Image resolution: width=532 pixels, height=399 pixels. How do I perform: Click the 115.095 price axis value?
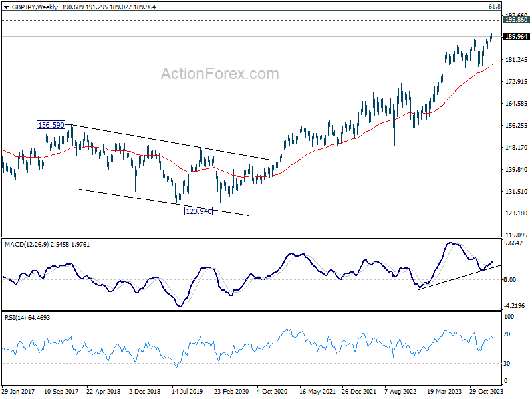pyautogui.click(x=517, y=235)
